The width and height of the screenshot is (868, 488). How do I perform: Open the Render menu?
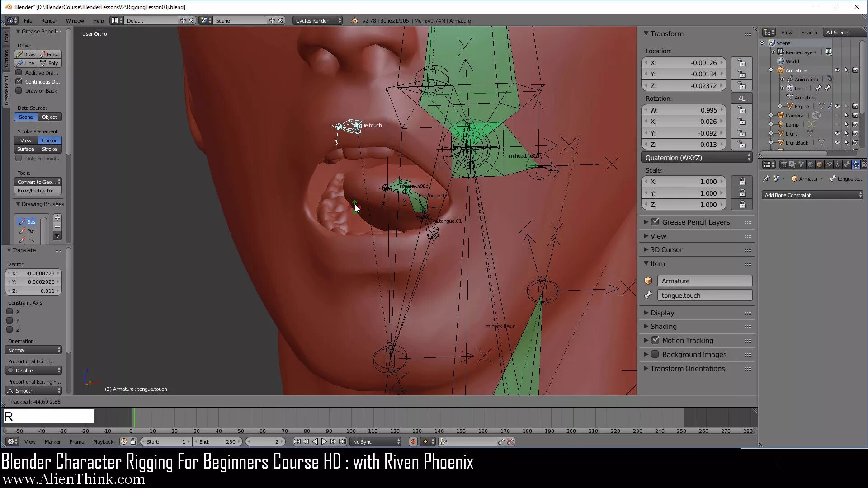pyautogui.click(x=49, y=21)
